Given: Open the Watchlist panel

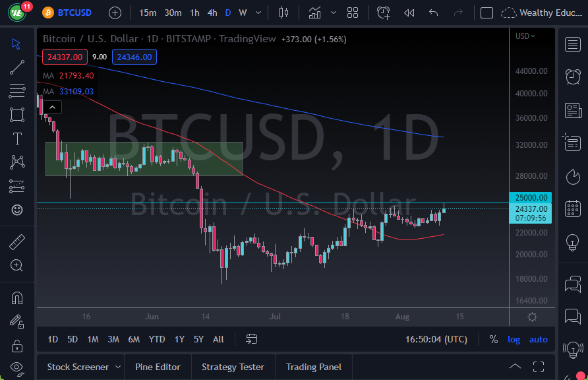Looking at the screenshot, I should tap(573, 45).
